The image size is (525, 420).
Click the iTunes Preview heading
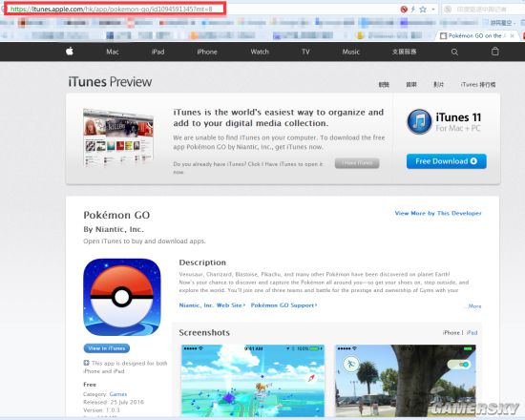(110, 82)
